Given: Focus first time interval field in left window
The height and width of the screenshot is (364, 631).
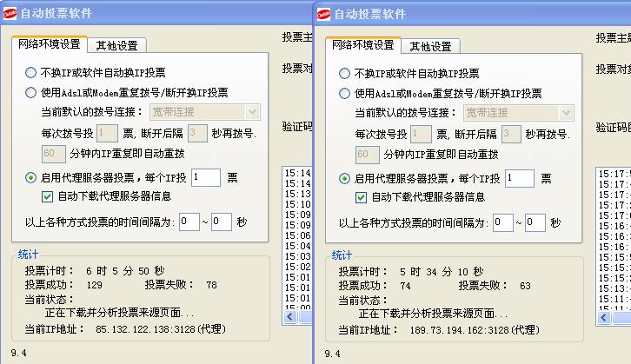Looking at the screenshot, I should (x=189, y=222).
